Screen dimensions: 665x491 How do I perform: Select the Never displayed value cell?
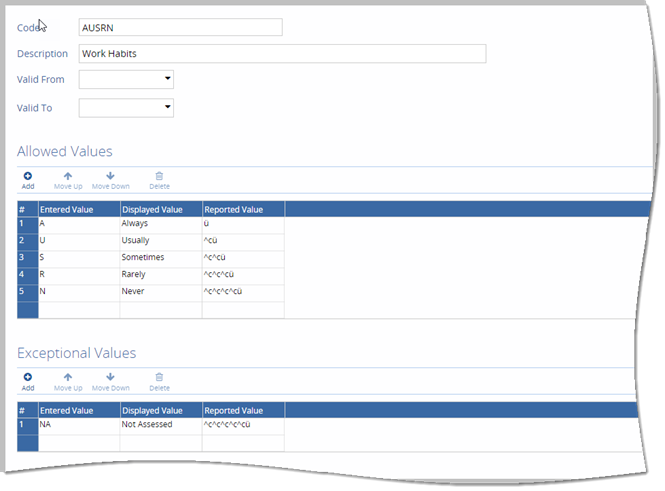[160, 291]
